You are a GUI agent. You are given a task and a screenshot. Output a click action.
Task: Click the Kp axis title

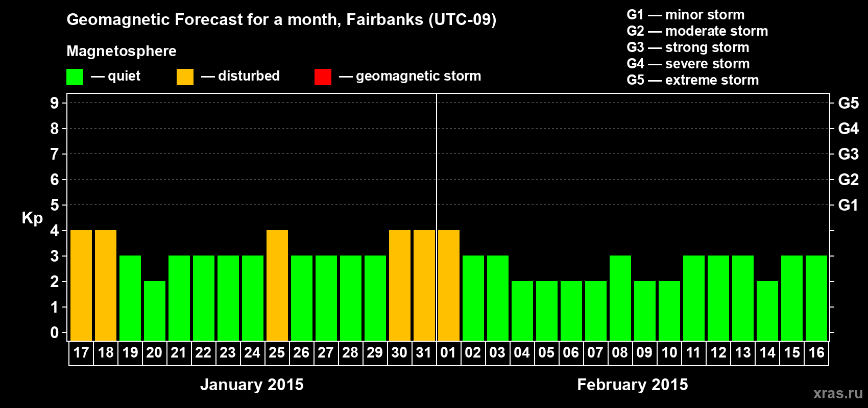(32, 218)
